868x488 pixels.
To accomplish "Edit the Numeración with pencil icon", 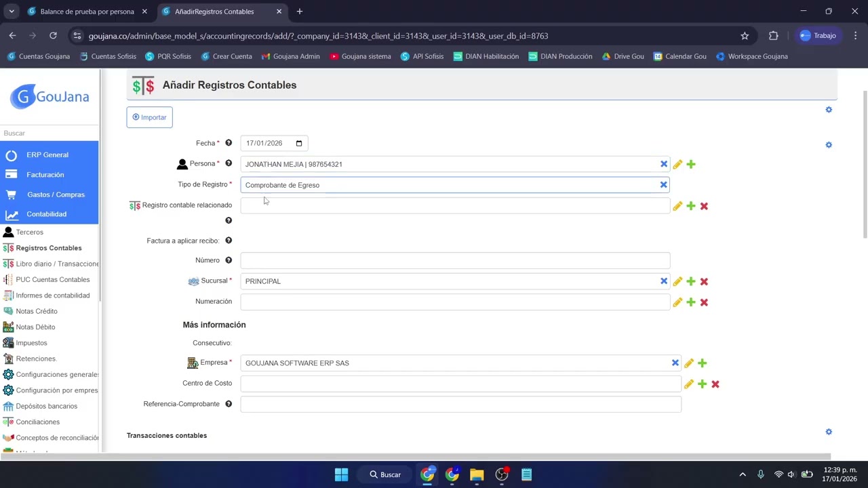I will click(x=677, y=302).
